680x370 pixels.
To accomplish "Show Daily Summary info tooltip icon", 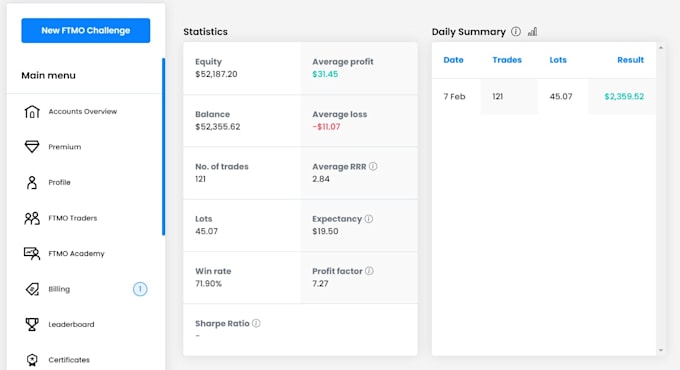I will [516, 31].
